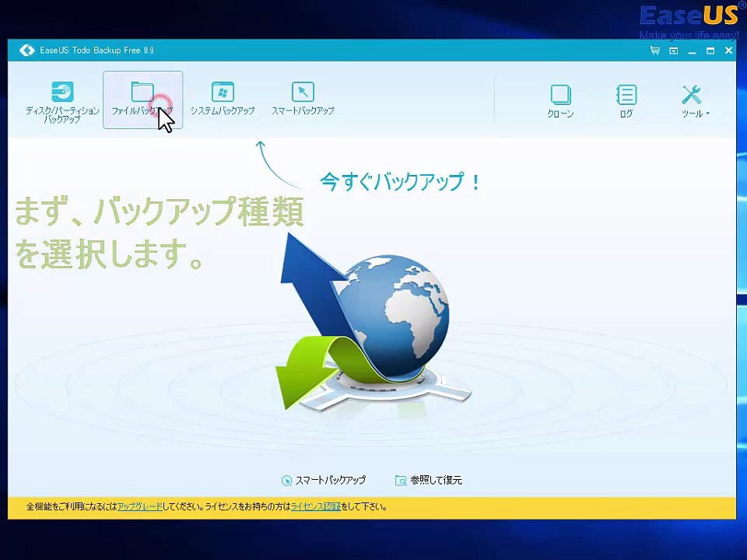Expand the Tools (ツール) dropdown
The image size is (747, 560).
point(695,101)
